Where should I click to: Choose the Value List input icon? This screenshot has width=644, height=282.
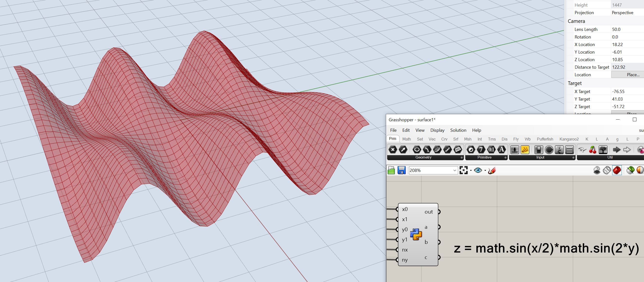(570, 150)
